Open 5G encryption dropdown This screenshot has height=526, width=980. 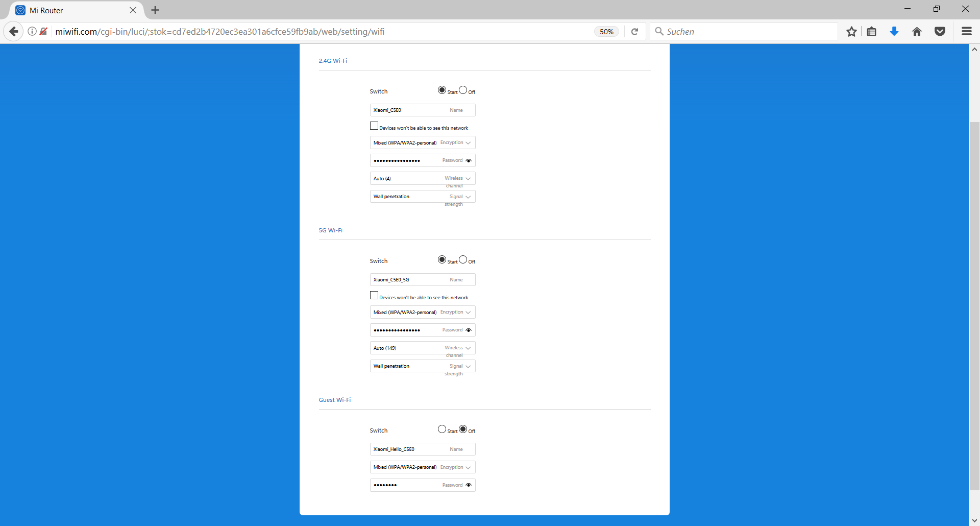point(423,312)
